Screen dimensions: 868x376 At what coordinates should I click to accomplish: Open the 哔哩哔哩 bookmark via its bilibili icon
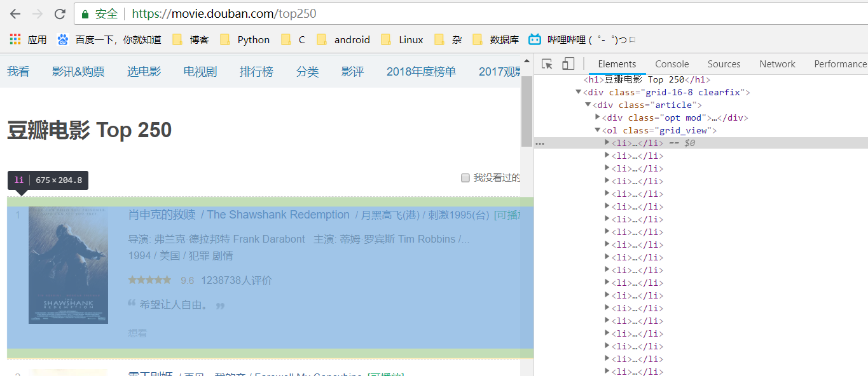click(535, 39)
